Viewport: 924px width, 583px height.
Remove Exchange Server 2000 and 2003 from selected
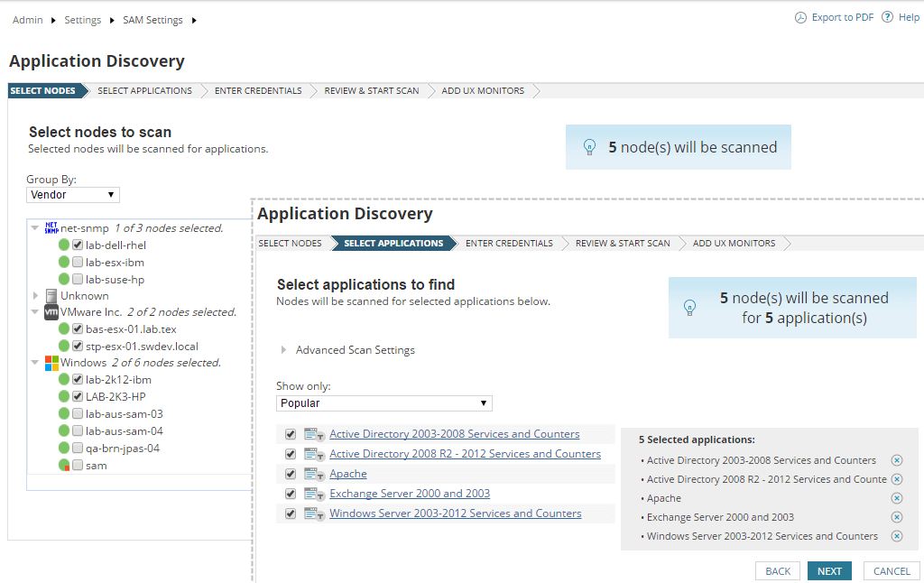pyautogui.click(x=896, y=517)
